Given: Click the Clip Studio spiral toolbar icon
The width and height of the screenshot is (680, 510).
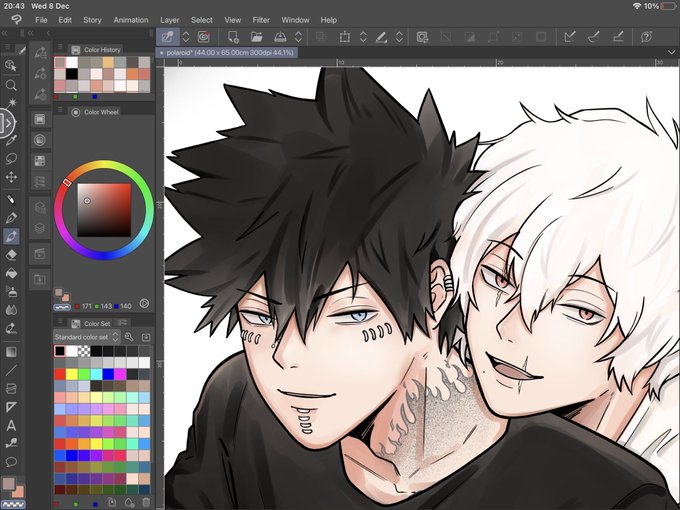Looking at the screenshot, I should pyautogui.click(x=203, y=37).
